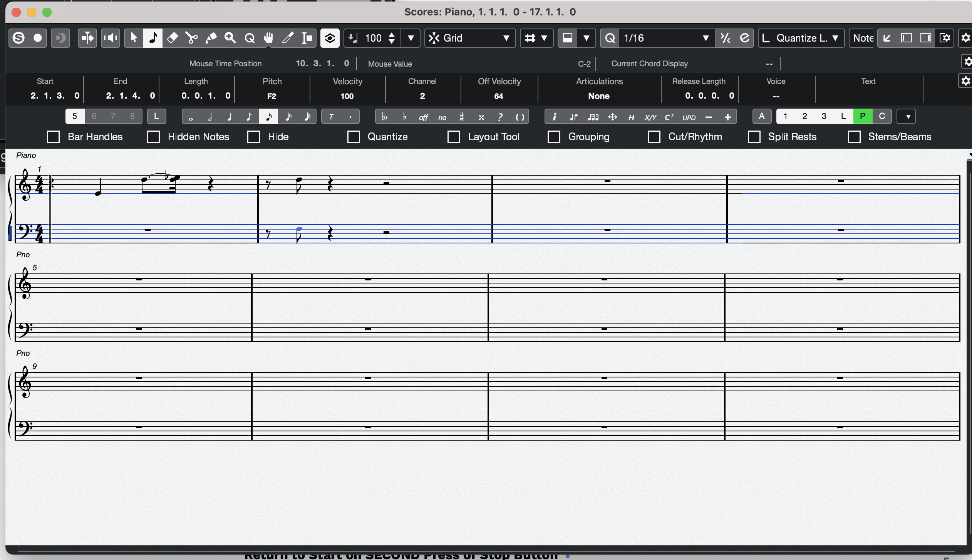Viewport: 972px width, 560px height.
Task: Select the Hand grabber tool
Action: (268, 38)
